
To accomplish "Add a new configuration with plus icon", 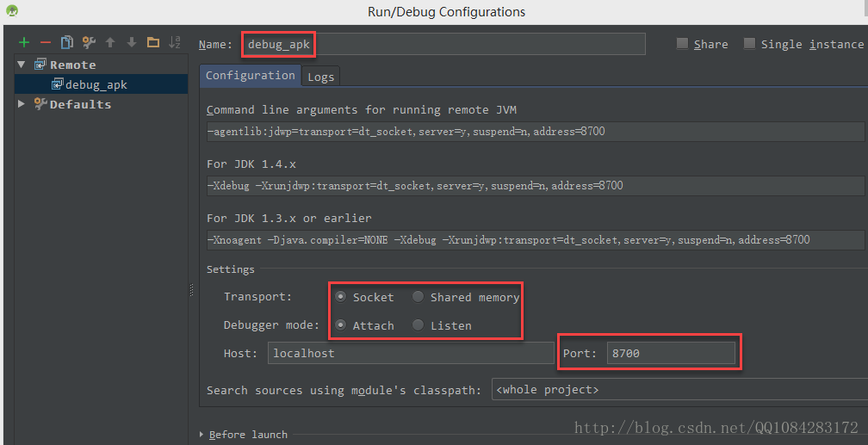I will tap(24, 43).
